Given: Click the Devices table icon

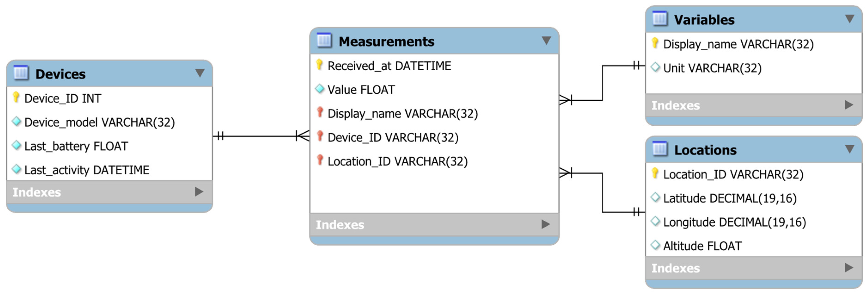Looking at the screenshot, I should [21, 73].
